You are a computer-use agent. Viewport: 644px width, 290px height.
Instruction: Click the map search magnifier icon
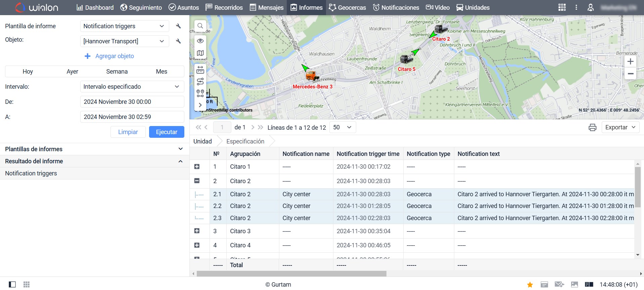pyautogui.click(x=200, y=26)
